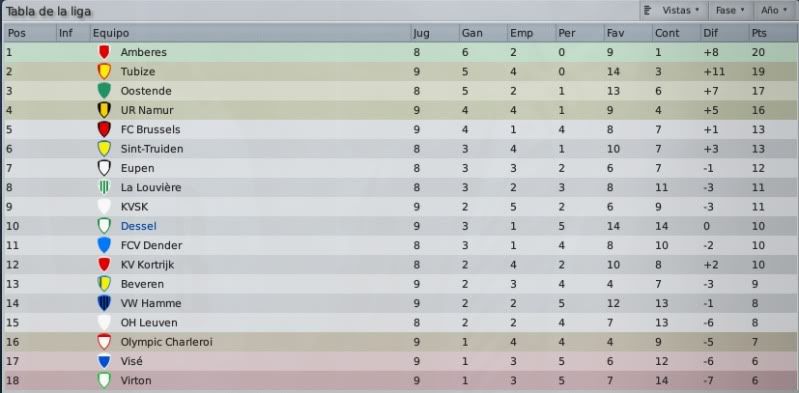Click the FCV Dender blue shield icon
The width and height of the screenshot is (799, 393).
[x=104, y=245]
